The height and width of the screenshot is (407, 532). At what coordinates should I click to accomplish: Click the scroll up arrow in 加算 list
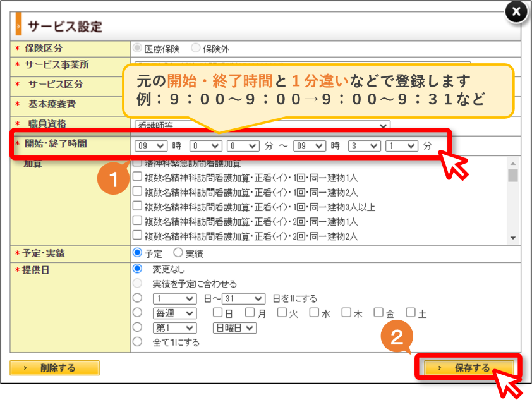click(512, 164)
